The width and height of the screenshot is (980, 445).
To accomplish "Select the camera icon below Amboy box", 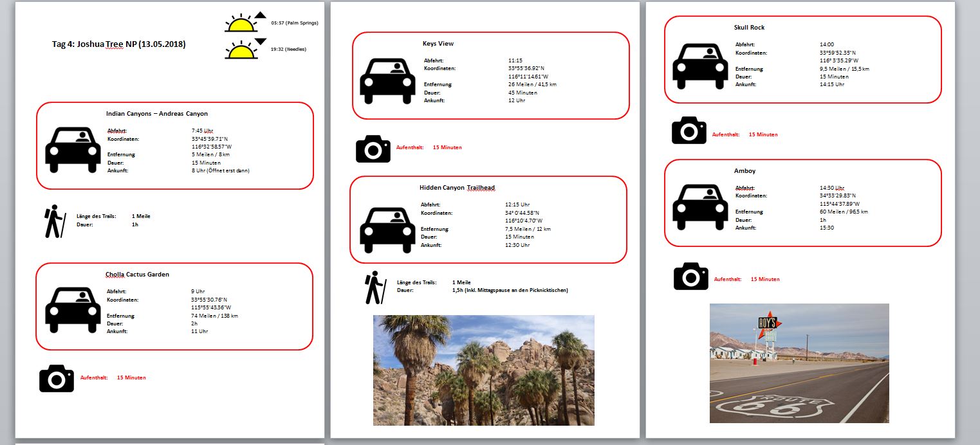I will pyautogui.click(x=691, y=277).
